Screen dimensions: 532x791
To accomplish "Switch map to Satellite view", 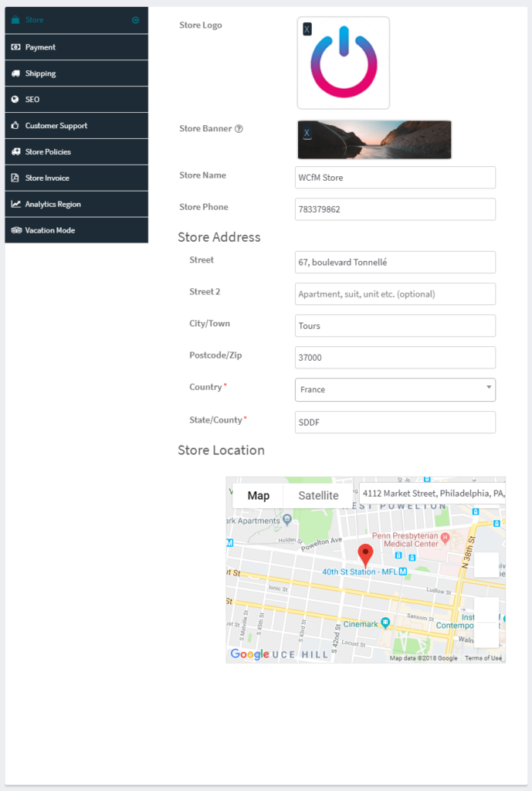I will coord(318,495).
